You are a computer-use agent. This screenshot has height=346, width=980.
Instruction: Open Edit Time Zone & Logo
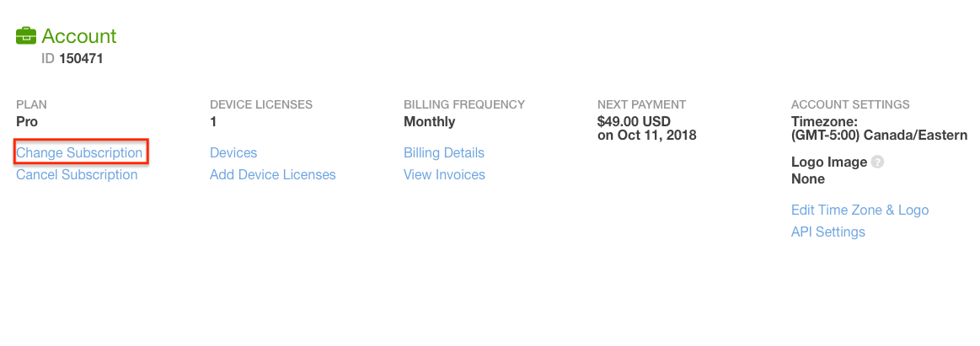pos(860,210)
